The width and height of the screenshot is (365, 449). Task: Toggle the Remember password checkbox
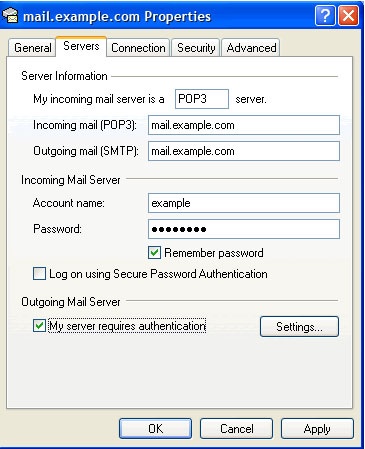[x=154, y=253]
